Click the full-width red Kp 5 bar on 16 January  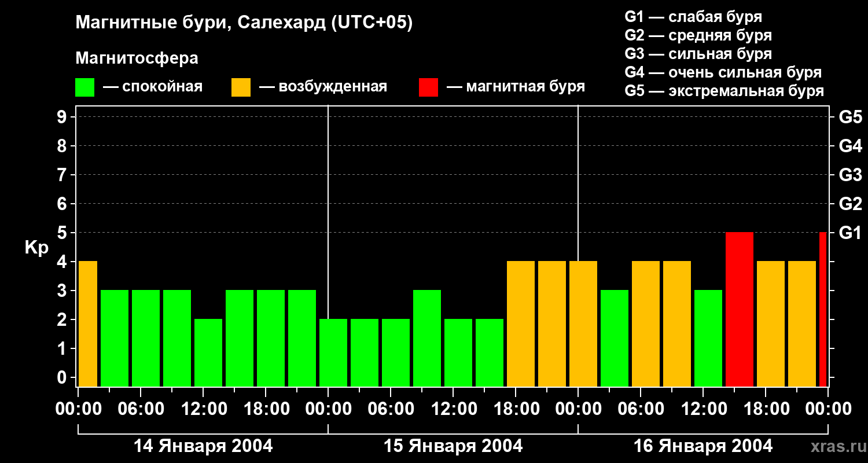pos(740,310)
